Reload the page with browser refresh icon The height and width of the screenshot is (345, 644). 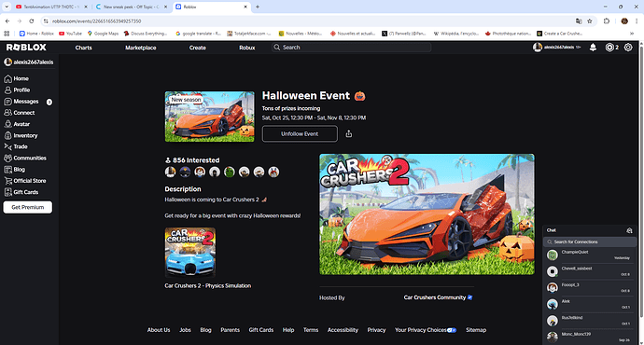coord(31,21)
